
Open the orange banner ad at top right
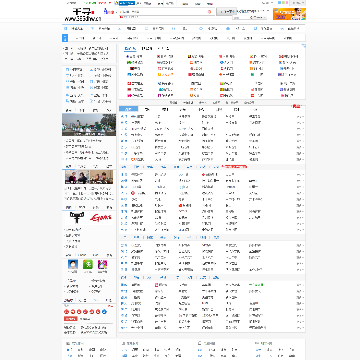(x=289, y=14)
